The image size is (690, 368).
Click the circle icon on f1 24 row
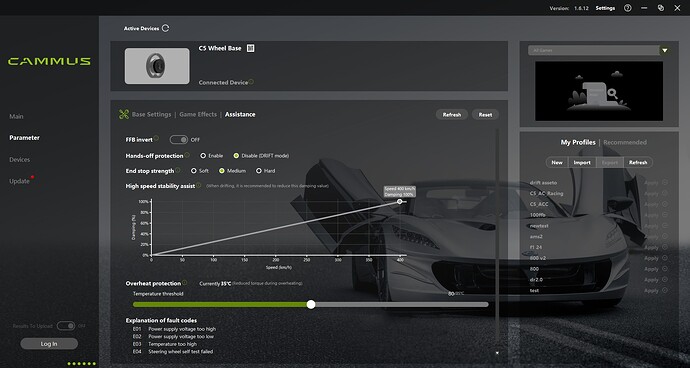(x=664, y=247)
